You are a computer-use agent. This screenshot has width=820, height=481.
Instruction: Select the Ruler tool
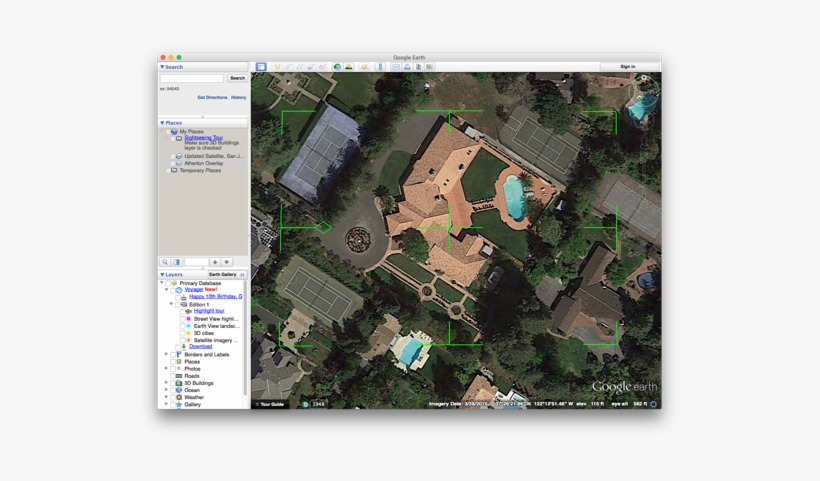pos(380,67)
